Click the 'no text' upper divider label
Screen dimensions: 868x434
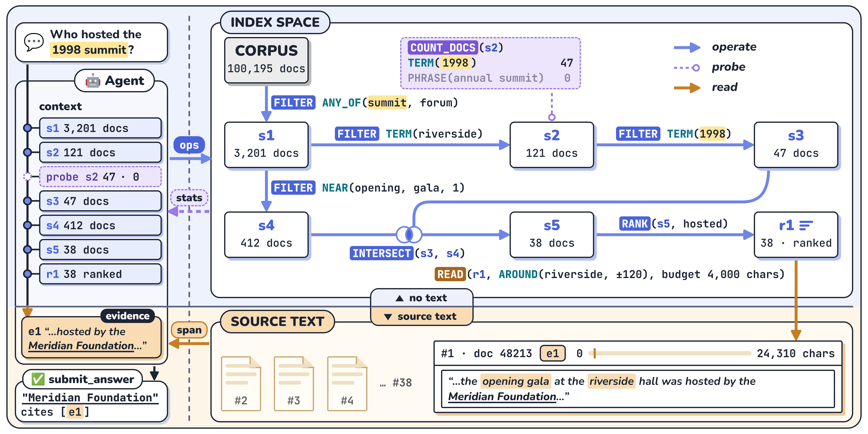coord(422,298)
